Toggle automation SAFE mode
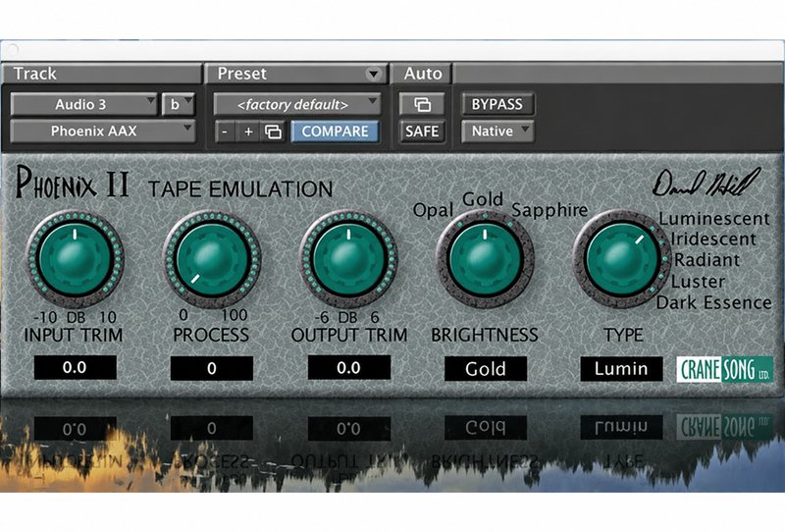The image size is (785, 532). tap(422, 132)
